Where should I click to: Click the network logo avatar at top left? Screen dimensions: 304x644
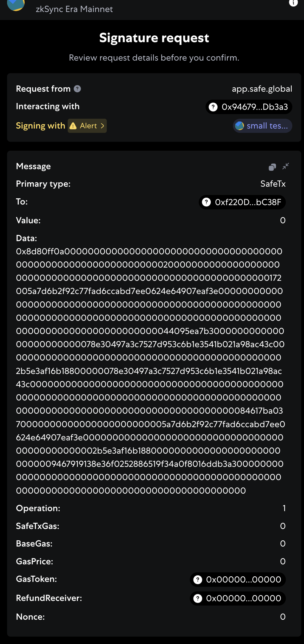pos(16,4)
